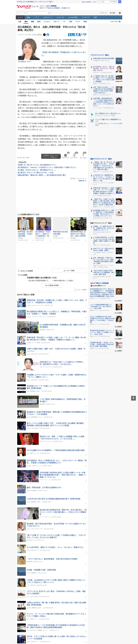Open the 購入履歴 link
This screenshot has width=138, height=644.
pyautogui.click(x=112, y=13)
